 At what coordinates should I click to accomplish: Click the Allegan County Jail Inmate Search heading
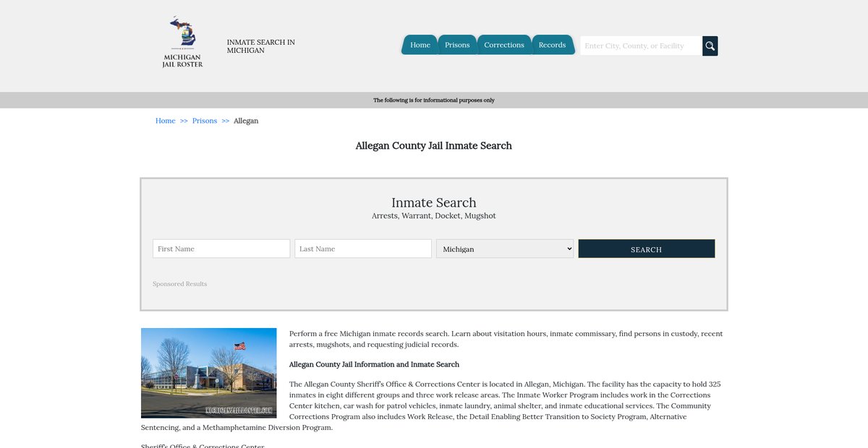click(434, 146)
